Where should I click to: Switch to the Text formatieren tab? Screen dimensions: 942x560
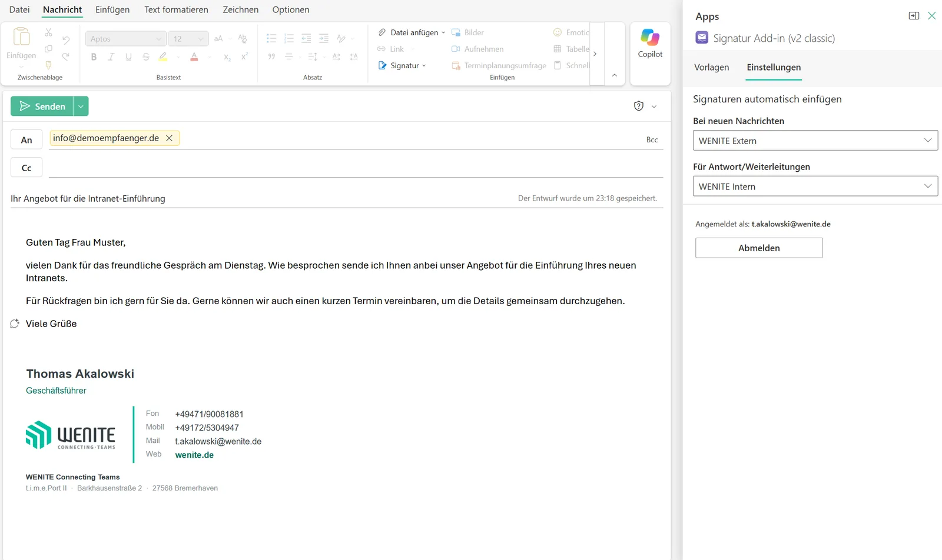point(176,9)
